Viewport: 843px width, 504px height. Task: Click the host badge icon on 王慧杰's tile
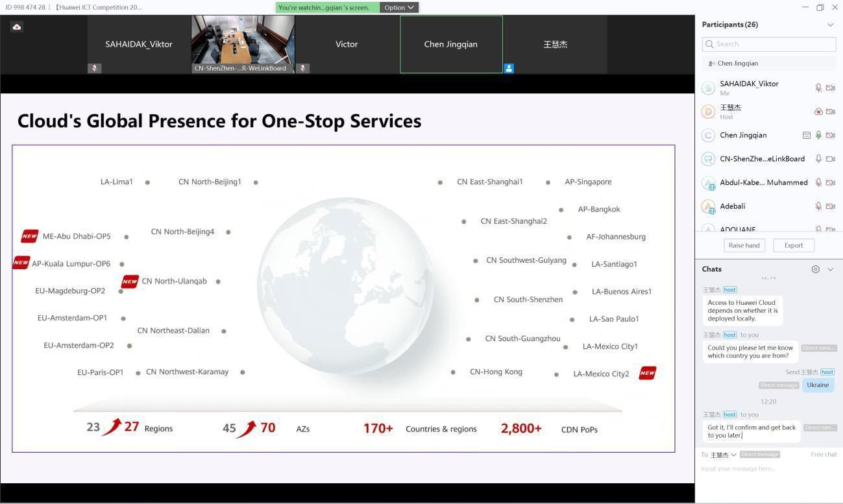click(509, 68)
